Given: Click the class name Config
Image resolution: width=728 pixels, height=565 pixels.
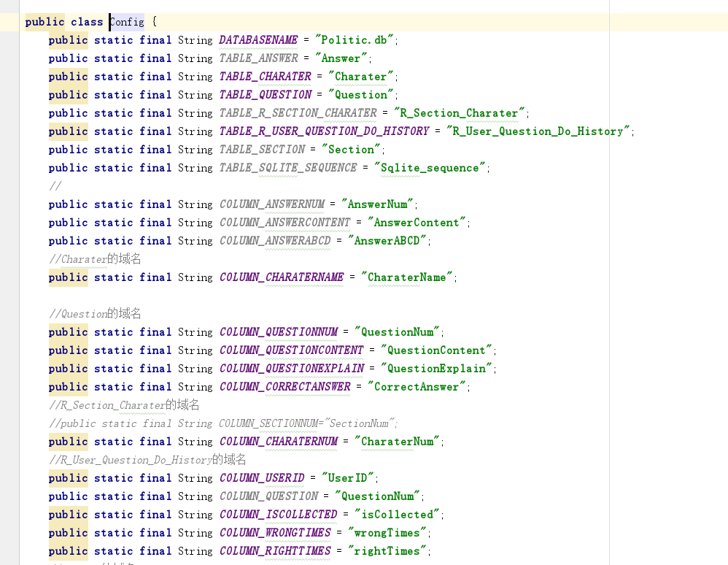Looking at the screenshot, I should (125, 22).
